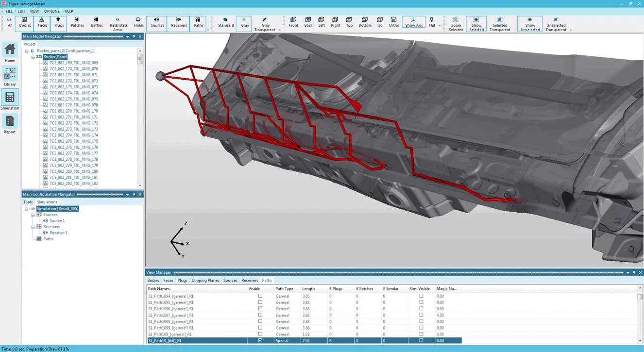644x352 pixels.
Task: Open the Report sidebar page
Action: click(10, 124)
